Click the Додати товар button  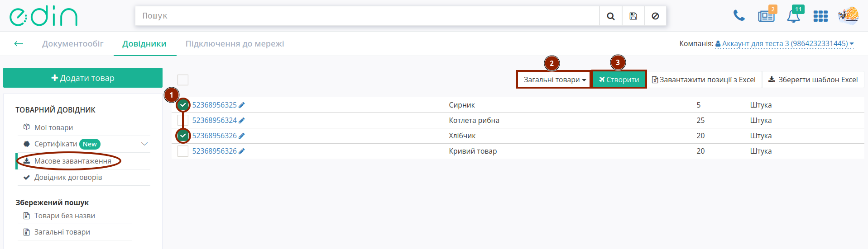point(83,78)
